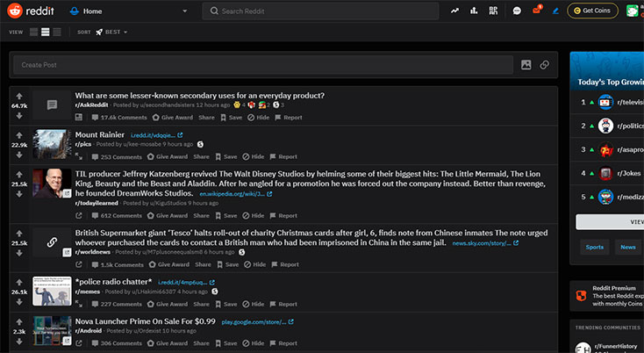Image resolution: width=644 pixels, height=353 pixels.
Task: Click the Reddit logo to go home
Action: (29, 11)
